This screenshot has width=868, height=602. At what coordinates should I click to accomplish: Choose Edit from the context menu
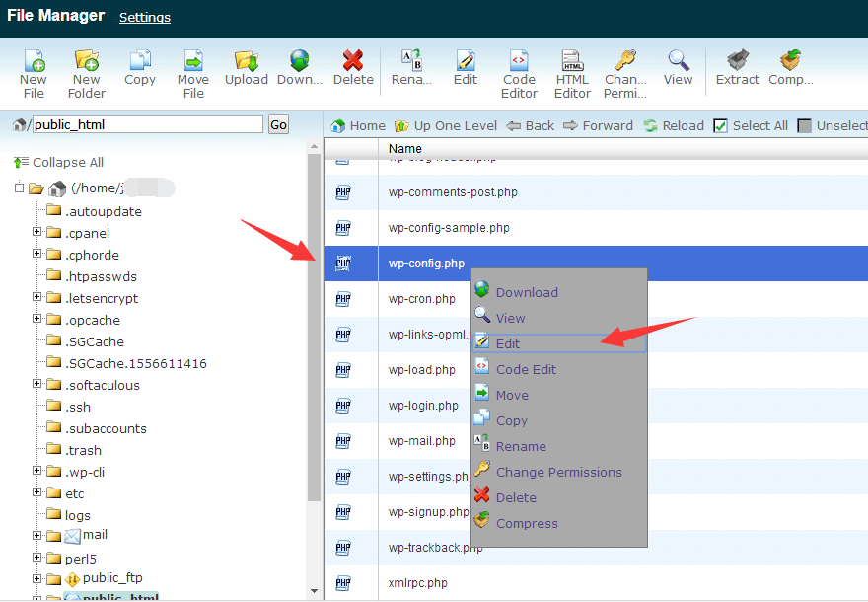(x=508, y=343)
